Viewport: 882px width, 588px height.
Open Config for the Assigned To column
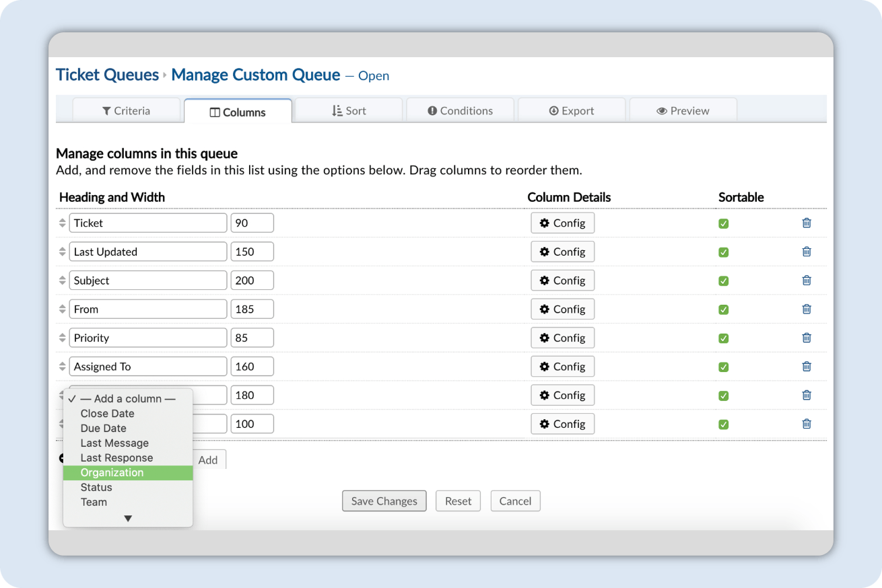point(563,367)
